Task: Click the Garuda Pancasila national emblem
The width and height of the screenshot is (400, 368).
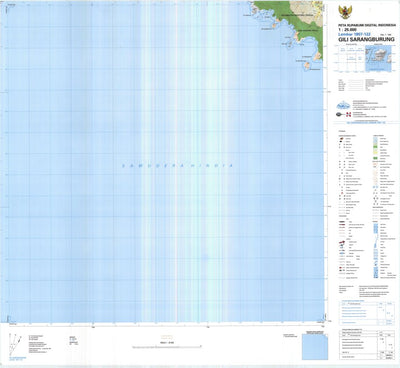Action: (x=345, y=12)
